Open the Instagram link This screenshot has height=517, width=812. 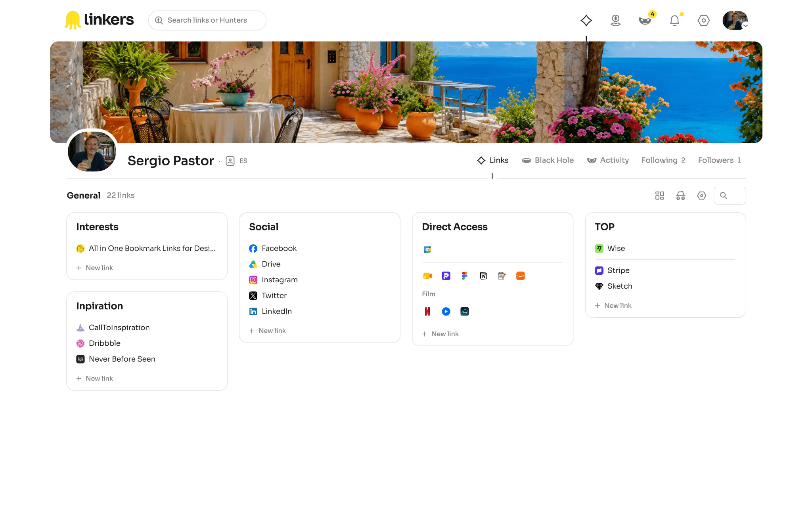pyautogui.click(x=273, y=280)
